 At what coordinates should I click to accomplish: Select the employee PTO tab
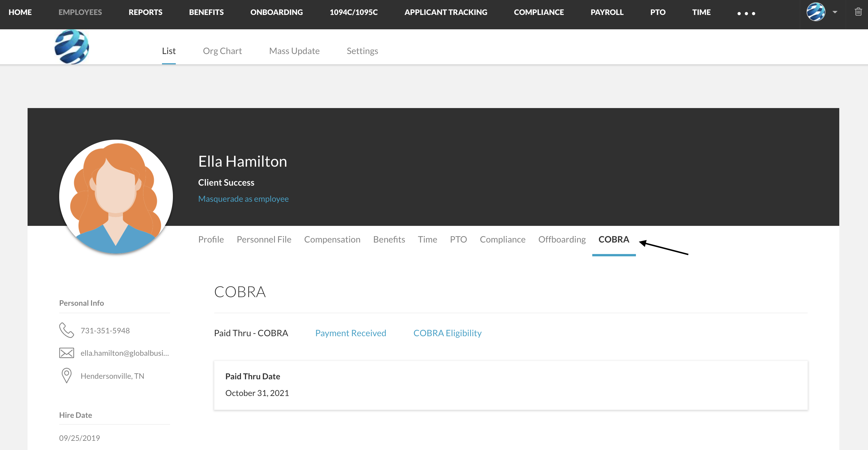[459, 239]
